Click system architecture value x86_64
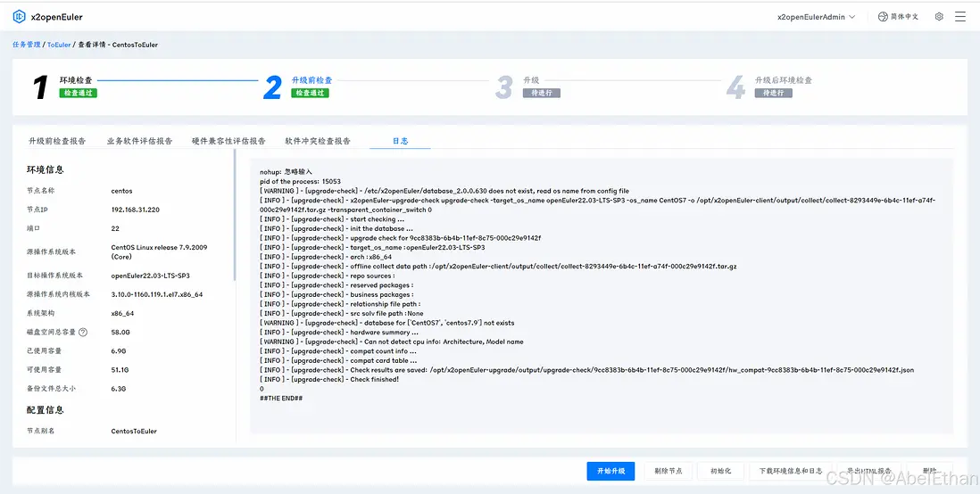Viewport: 980px width, 494px height. (122, 314)
